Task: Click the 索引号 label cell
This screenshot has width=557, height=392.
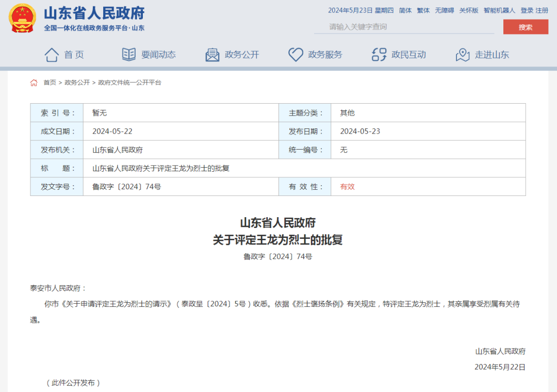Action: 57,113
